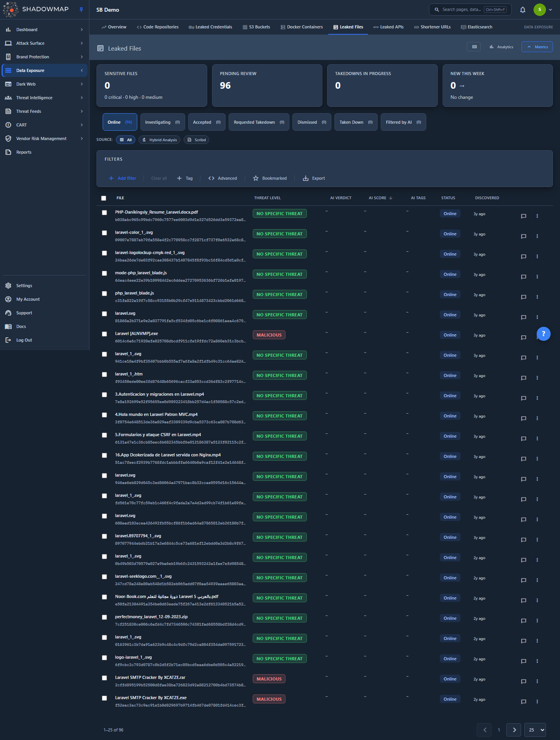This screenshot has width=560, height=740.
Task: Go to next page of results
Action: [x=514, y=730]
